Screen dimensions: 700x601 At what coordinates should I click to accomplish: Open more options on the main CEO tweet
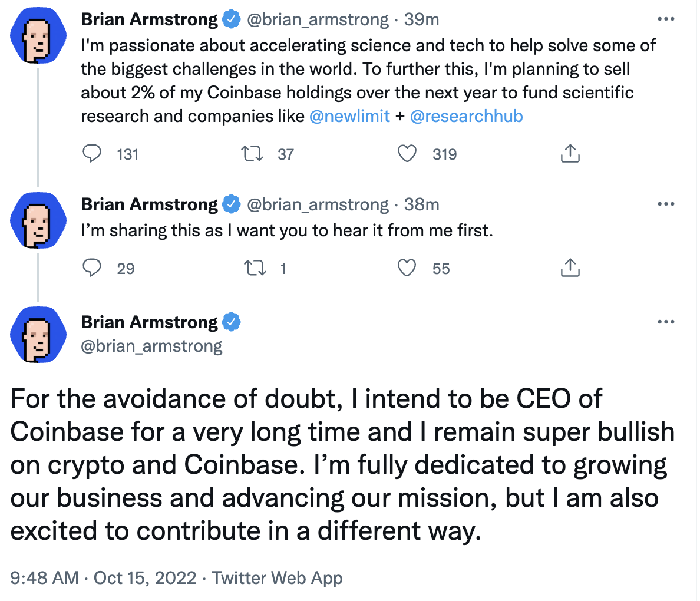[666, 322]
